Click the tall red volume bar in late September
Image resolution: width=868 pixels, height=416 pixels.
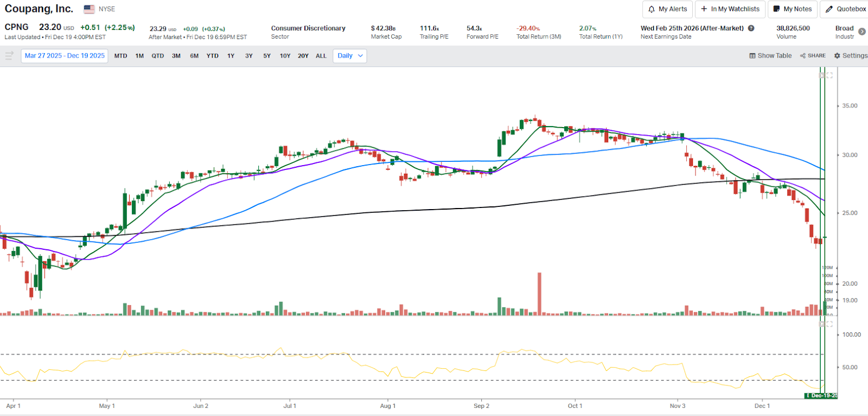(x=539, y=293)
